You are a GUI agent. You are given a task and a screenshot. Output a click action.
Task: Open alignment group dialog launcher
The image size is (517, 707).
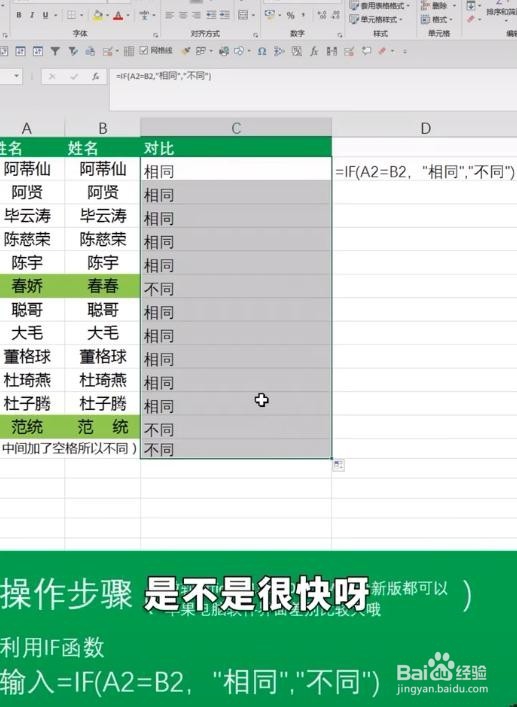[x=256, y=35]
